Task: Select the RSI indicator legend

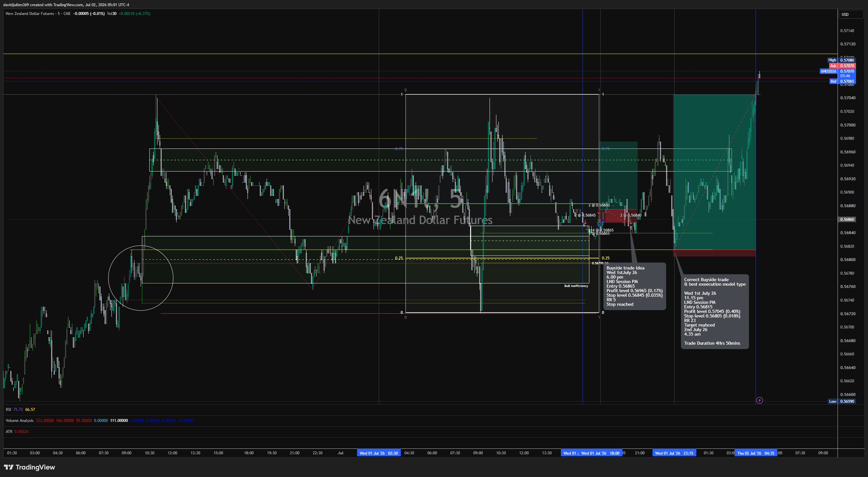Action: [8, 409]
